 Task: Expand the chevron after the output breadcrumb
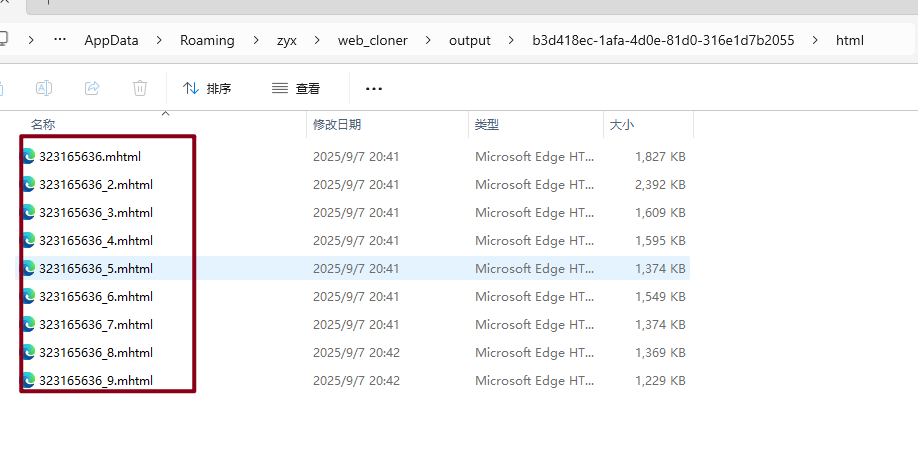tap(512, 41)
